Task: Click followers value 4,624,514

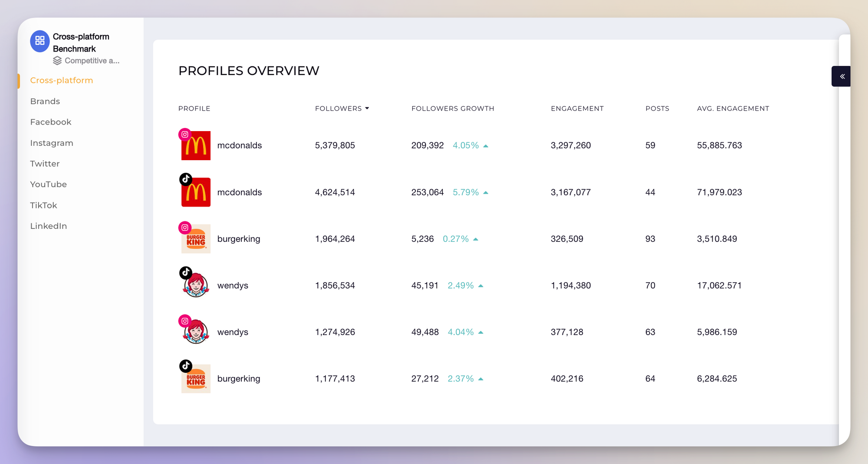Action: (x=335, y=192)
